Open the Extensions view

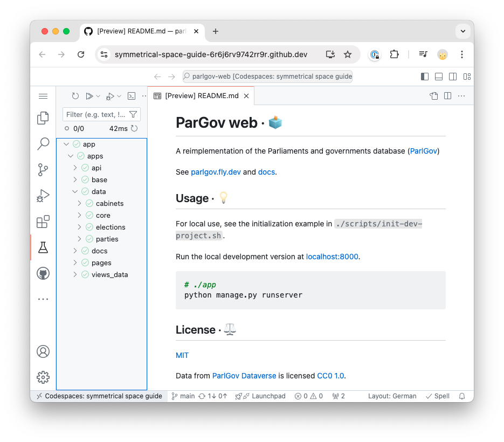pyautogui.click(x=43, y=222)
